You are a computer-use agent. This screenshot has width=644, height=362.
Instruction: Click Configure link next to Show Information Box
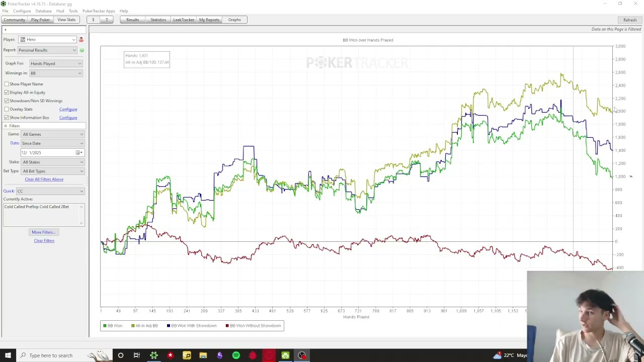click(68, 118)
